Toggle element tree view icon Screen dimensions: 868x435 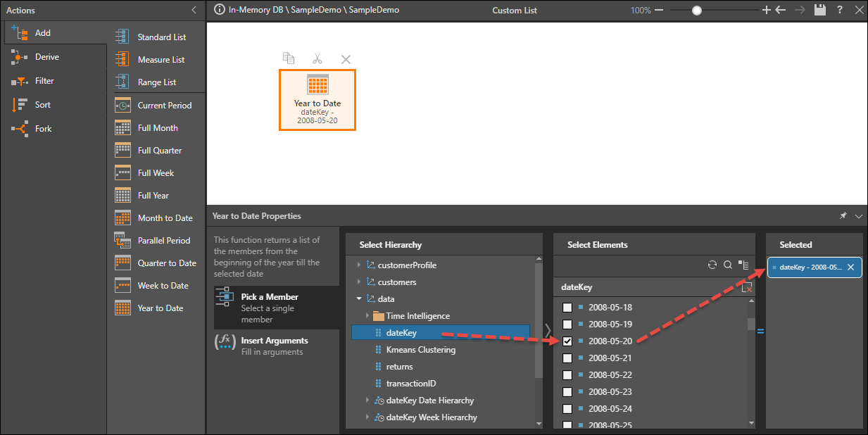pos(743,265)
